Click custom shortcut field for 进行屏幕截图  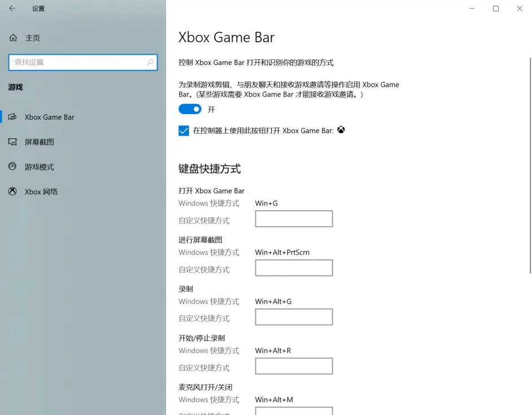pos(294,268)
